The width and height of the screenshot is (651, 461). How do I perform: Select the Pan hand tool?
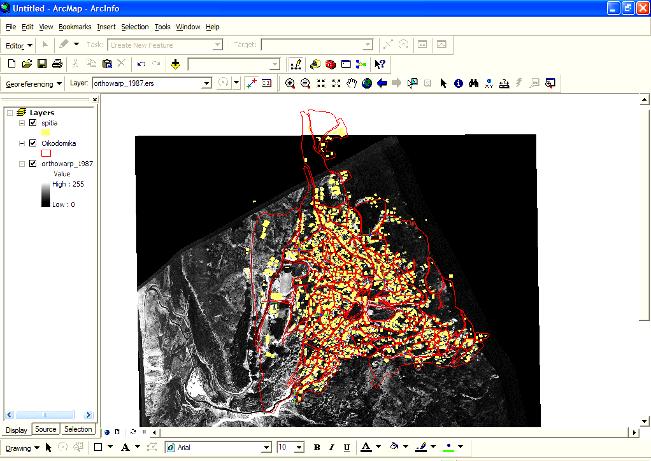click(352, 83)
